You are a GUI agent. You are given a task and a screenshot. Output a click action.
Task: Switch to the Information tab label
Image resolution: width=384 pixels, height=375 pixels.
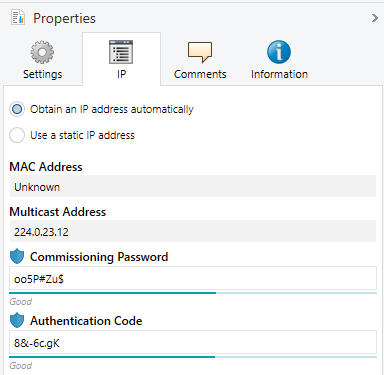(x=279, y=74)
